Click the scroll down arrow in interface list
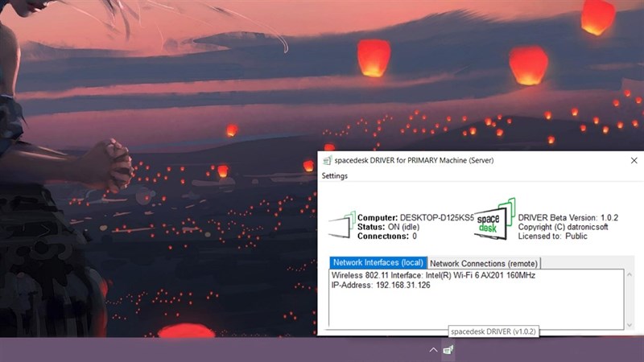The image size is (644, 362). click(630, 325)
